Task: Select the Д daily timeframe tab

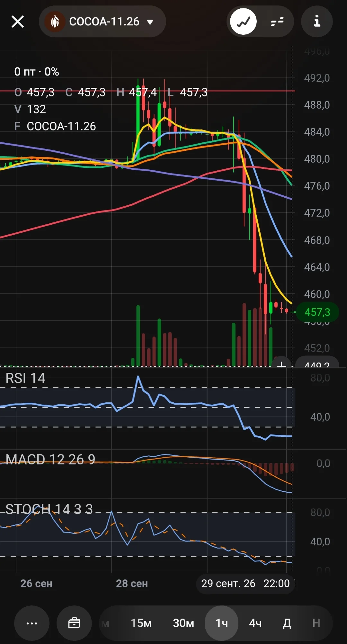Action: (287, 623)
